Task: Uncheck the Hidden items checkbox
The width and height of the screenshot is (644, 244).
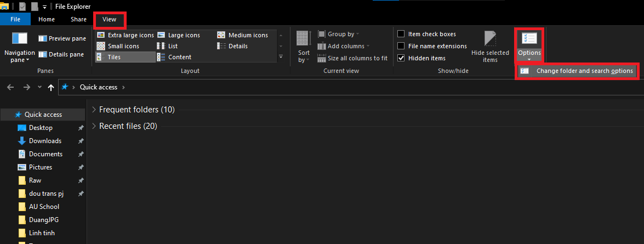Action: click(x=402, y=58)
